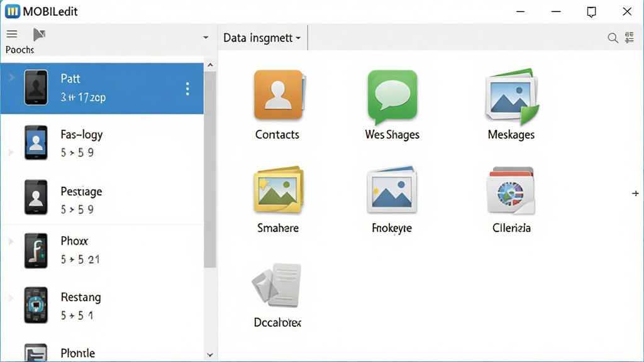Screen dimensions: 644x362
Task: Click the Phoxx phone icon
Action: pyautogui.click(x=36, y=251)
